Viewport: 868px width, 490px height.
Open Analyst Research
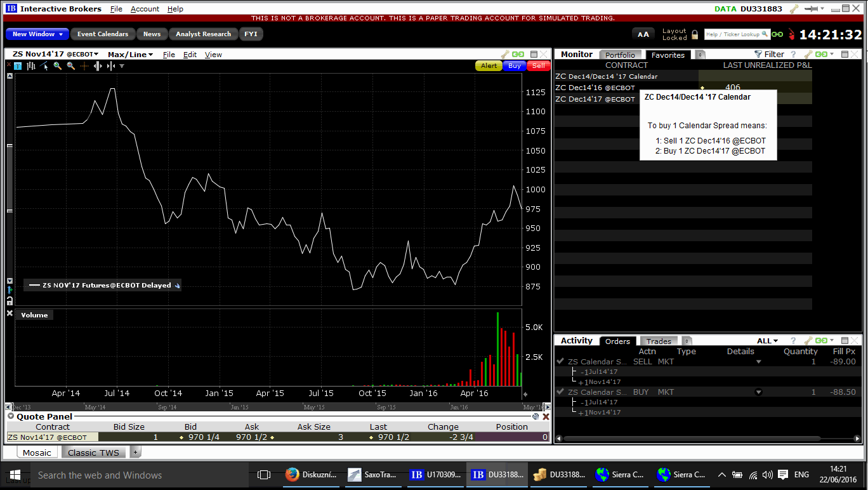pyautogui.click(x=203, y=34)
